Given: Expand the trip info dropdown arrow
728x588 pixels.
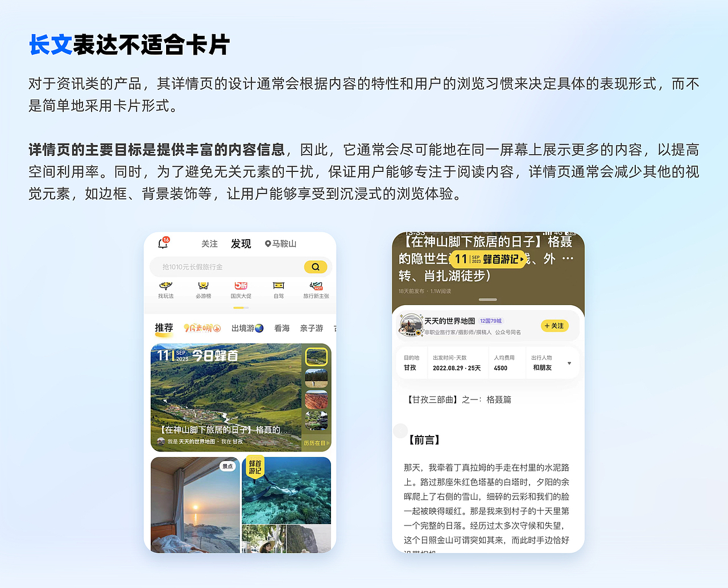Looking at the screenshot, I should pos(569,363).
